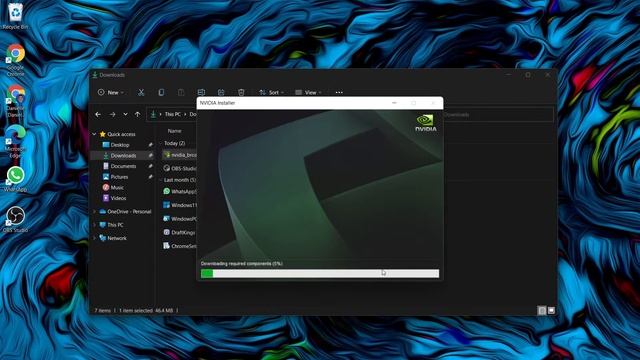Click "1 item selected" in status bar
640x360 pixels.
click(x=136, y=311)
